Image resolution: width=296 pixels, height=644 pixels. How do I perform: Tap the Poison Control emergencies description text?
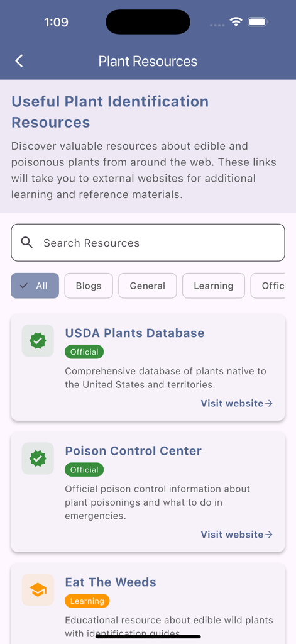157,502
